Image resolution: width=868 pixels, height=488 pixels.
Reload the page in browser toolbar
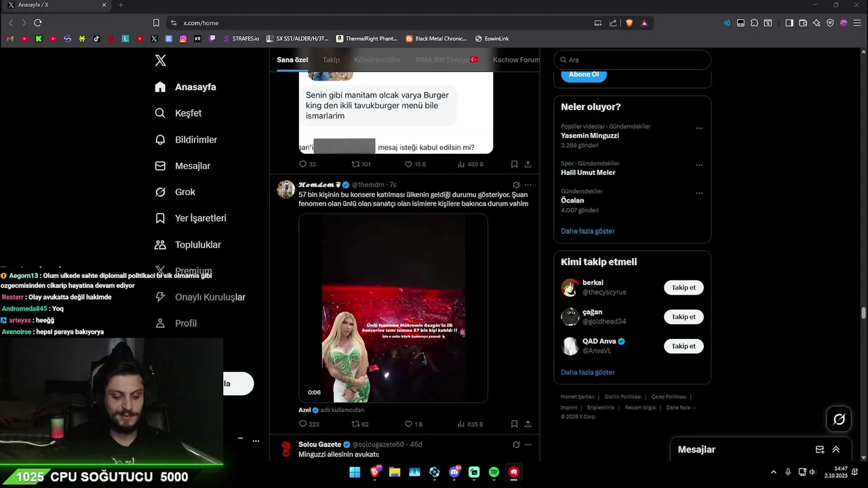(x=38, y=22)
